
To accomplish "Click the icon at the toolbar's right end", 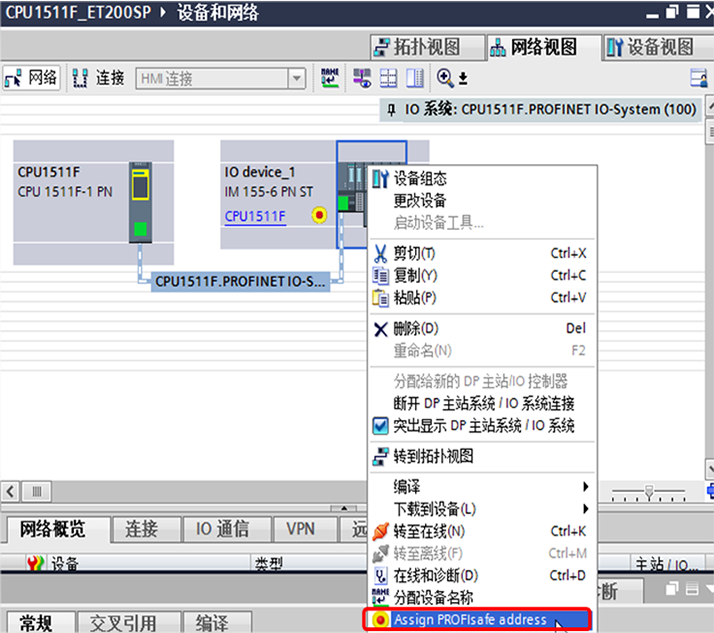I will pos(699,78).
